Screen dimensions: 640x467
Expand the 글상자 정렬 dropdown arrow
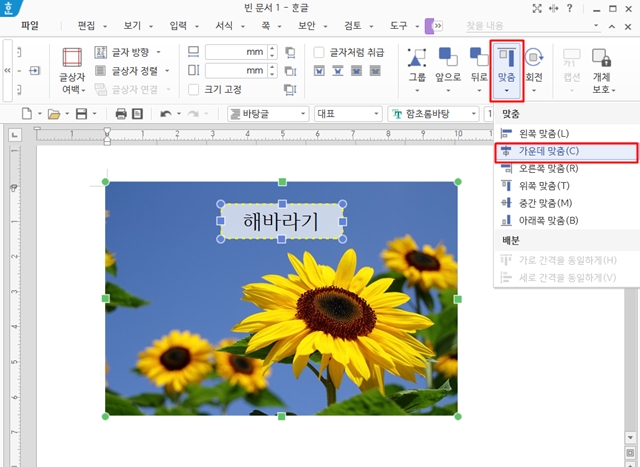click(x=167, y=71)
